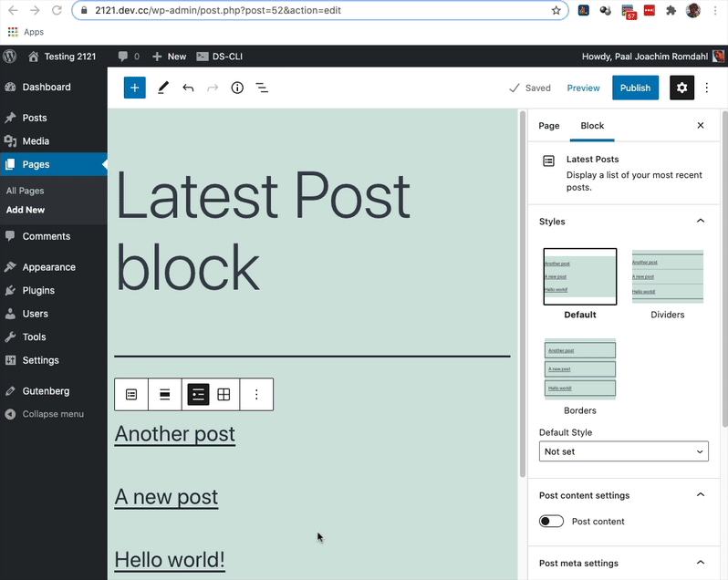Go to All Pages submenu link
The image size is (728, 580).
pyautogui.click(x=25, y=191)
